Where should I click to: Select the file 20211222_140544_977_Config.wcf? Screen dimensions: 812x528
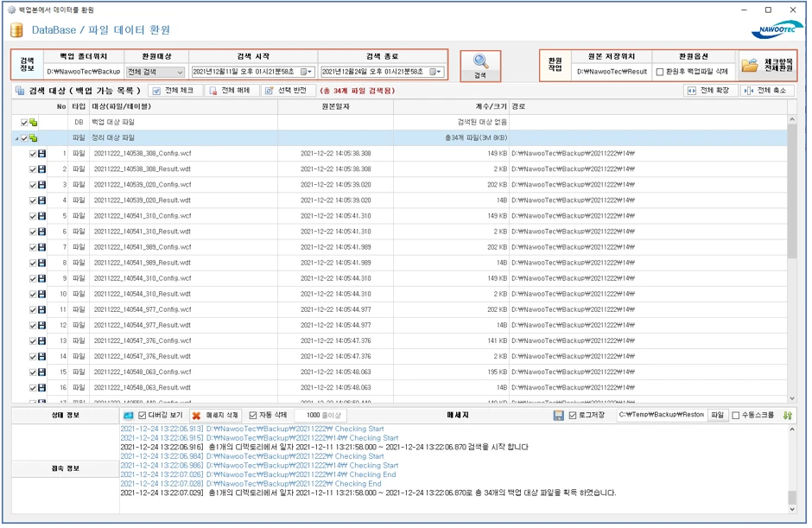pos(143,309)
